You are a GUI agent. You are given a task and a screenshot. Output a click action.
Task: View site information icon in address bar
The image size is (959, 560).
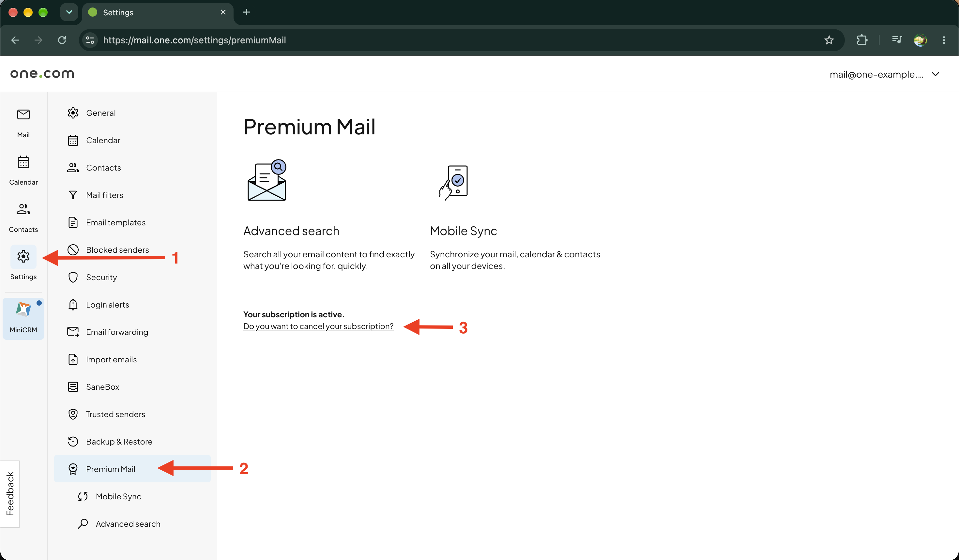coord(90,40)
